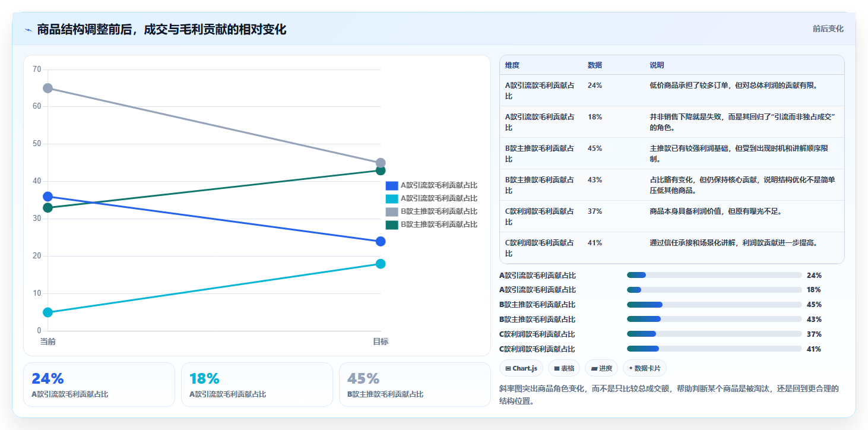Click the gray data point at 45 on 目标

(x=381, y=163)
